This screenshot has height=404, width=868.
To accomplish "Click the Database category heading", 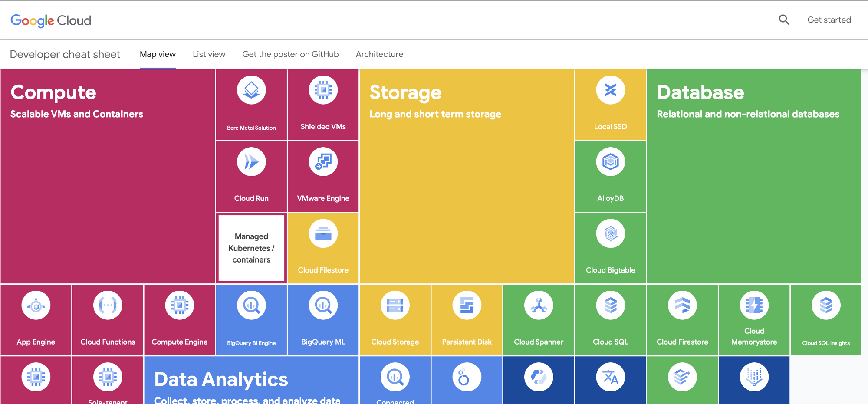I will 700,92.
